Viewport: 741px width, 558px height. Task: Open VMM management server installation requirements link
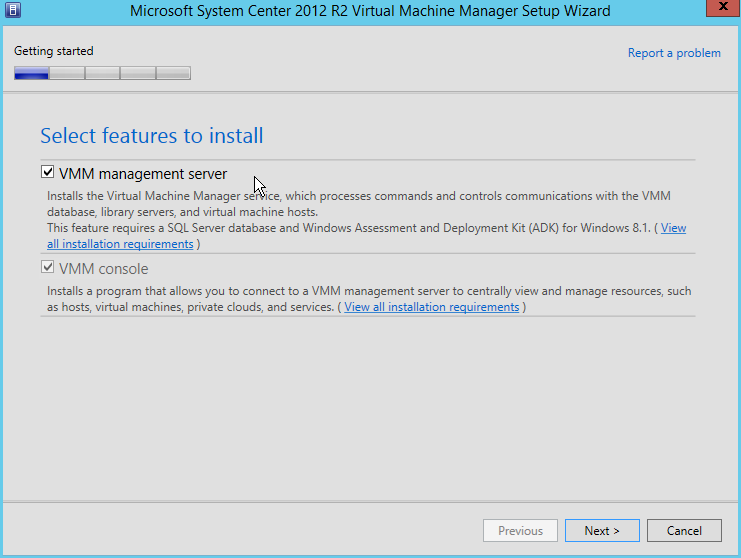click(120, 244)
